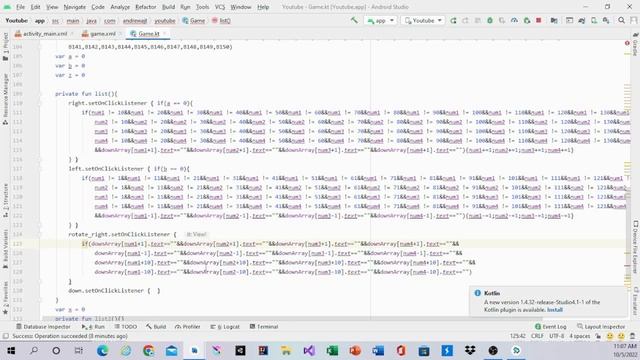Change the CRLF line separator setting
Image resolution: width=640 pixels, height=360 pixels.
click(x=537, y=336)
